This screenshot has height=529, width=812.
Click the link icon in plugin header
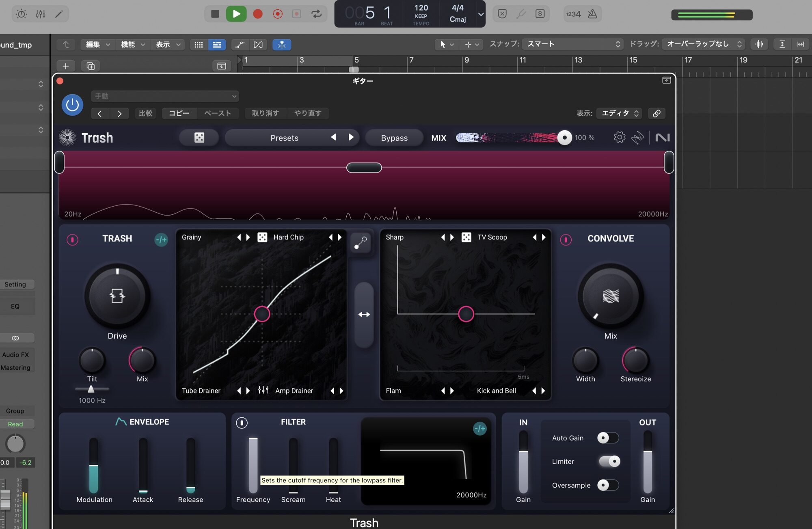[x=656, y=113]
